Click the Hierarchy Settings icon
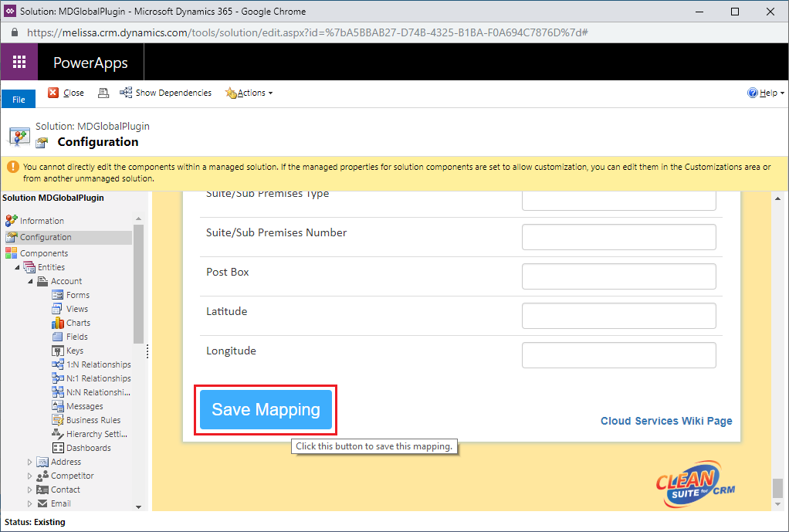 coord(57,434)
